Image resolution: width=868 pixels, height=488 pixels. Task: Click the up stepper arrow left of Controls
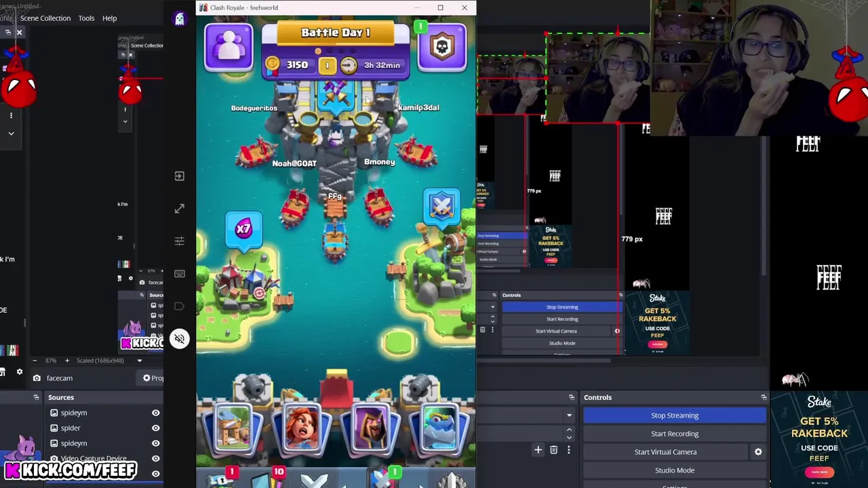(569, 430)
